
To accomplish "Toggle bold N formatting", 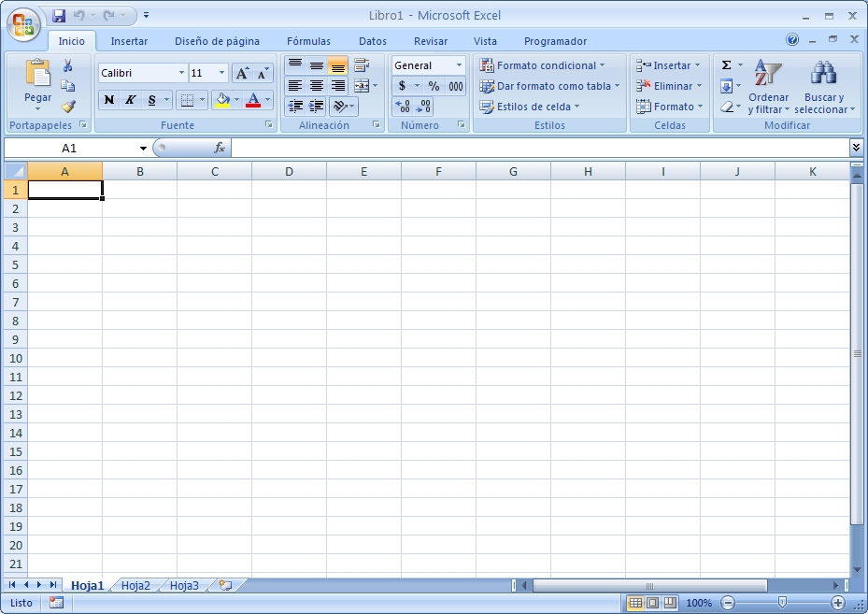I will click(x=109, y=100).
